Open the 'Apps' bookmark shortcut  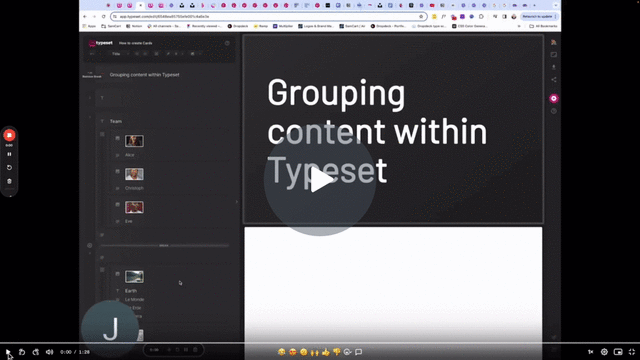pos(89,26)
